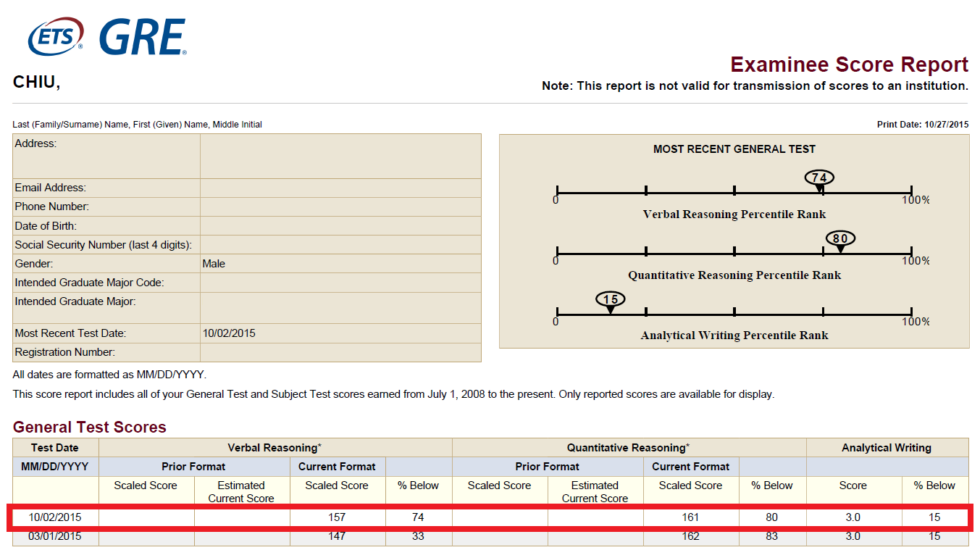Click Estimated Current Score under Verbal Reasoning
The image size is (980, 550).
241,492
